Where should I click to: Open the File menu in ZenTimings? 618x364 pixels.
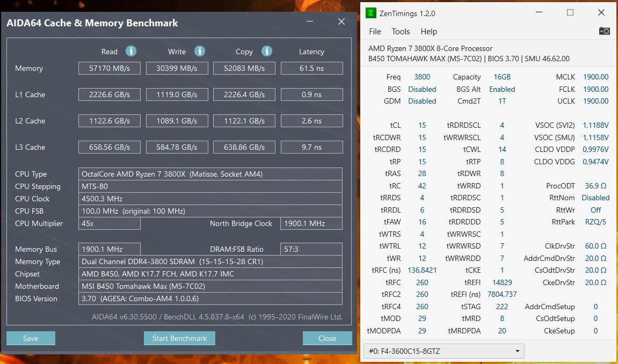[375, 32]
